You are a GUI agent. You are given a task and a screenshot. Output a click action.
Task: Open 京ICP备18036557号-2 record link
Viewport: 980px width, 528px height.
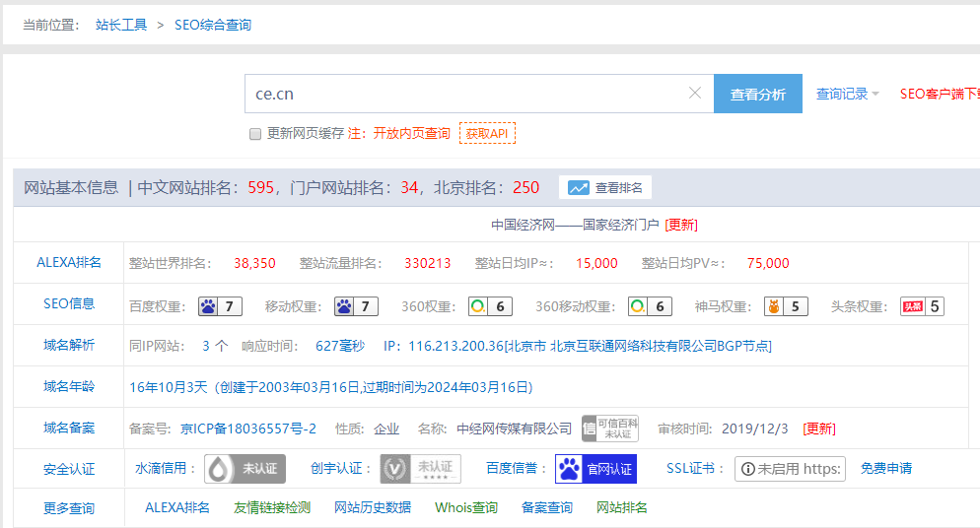pos(248,429)
